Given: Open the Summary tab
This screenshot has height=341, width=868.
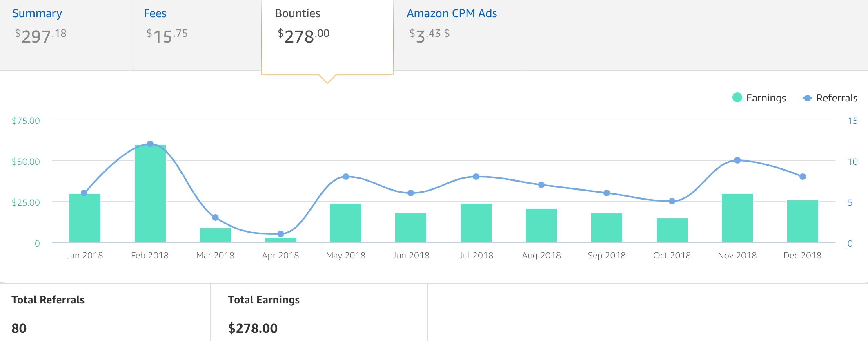Looking at the screenshot, I should tap(65, 35).
